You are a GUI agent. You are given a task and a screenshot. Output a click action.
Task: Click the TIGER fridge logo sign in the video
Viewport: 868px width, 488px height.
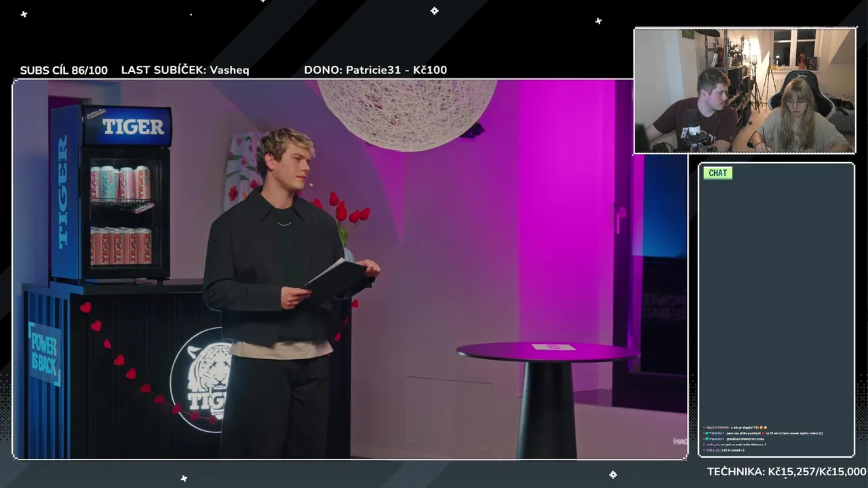click(x=132, y=127)
